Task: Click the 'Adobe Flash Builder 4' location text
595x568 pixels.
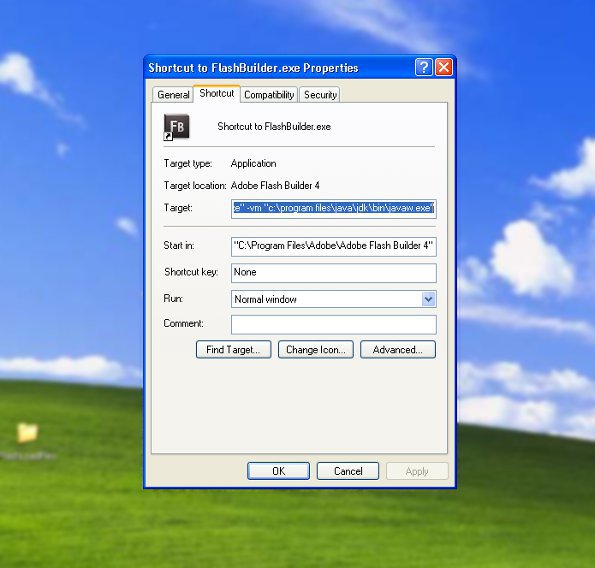Action: pyautogui.click(x=275, y=186)
